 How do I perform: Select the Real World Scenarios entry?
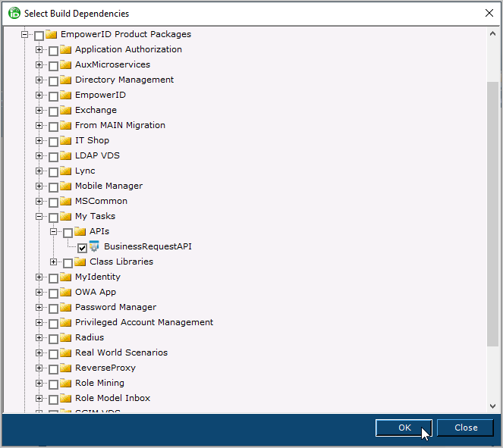coord(121,352)
